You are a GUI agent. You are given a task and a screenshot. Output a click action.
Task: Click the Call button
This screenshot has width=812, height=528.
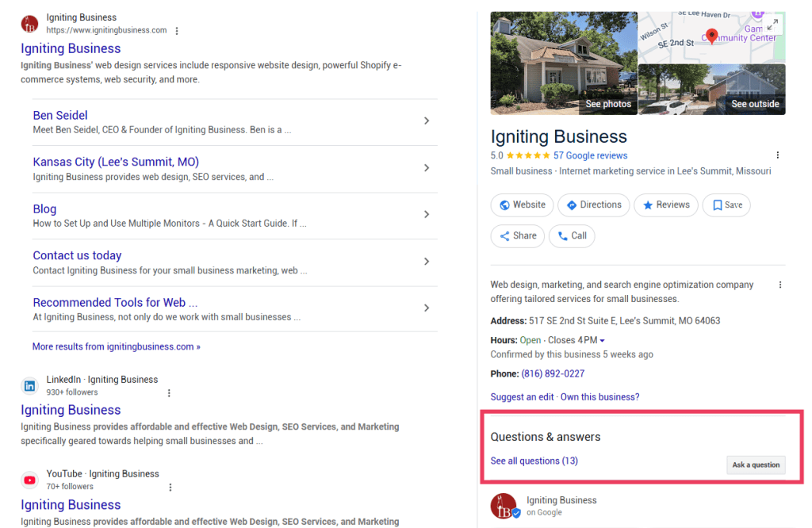pos(572,236)
